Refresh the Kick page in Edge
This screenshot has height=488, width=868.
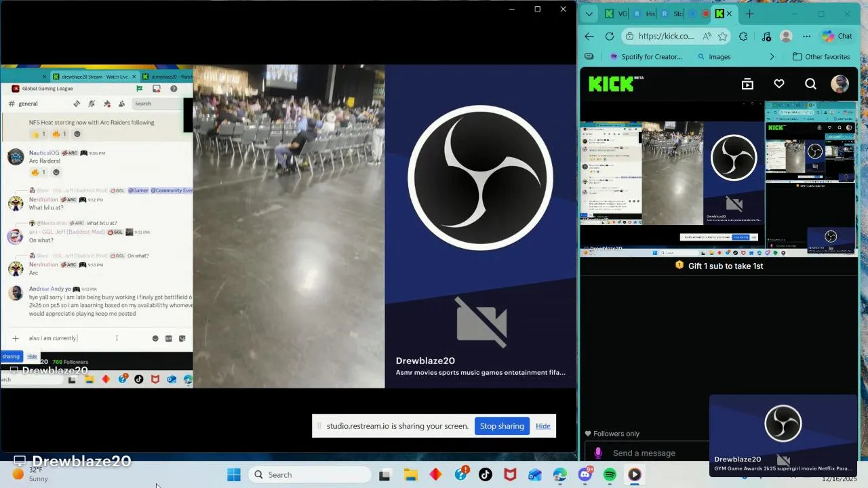coord(610,37)
